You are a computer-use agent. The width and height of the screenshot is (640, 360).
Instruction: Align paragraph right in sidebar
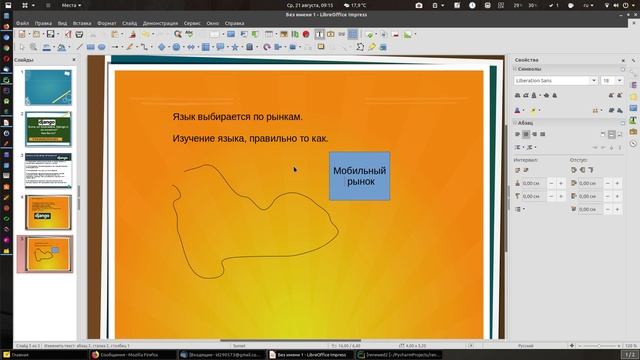534,134
